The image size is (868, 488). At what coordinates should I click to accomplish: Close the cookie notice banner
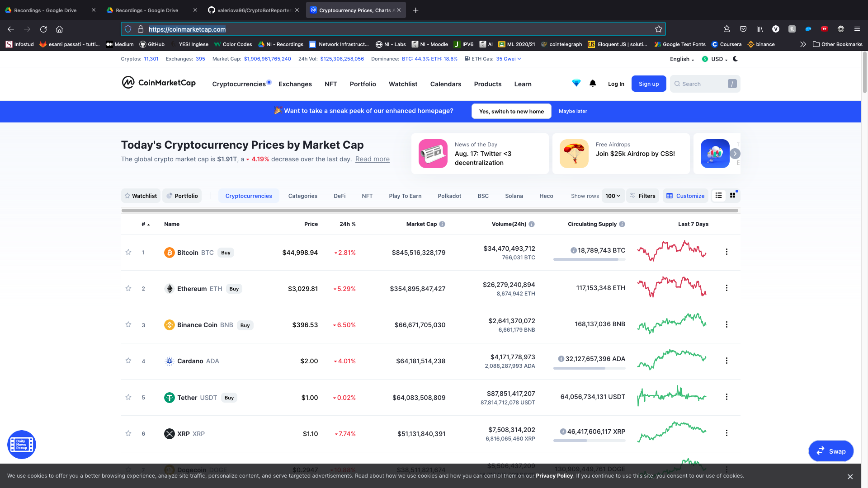pyautogui.click(x=850, y=477)
